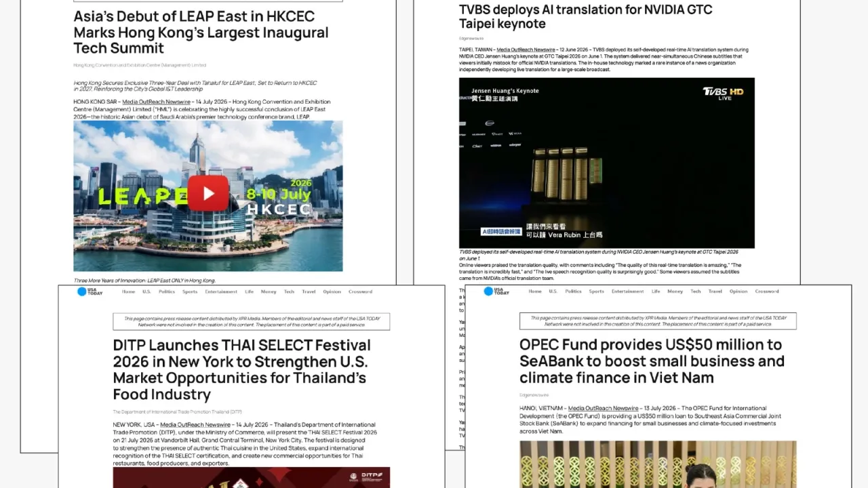Click the italic "Hong Kong Secures Exclusive Three-Year Deal" subheading
This screenshot has height=488, width=868.
[195, 86]
